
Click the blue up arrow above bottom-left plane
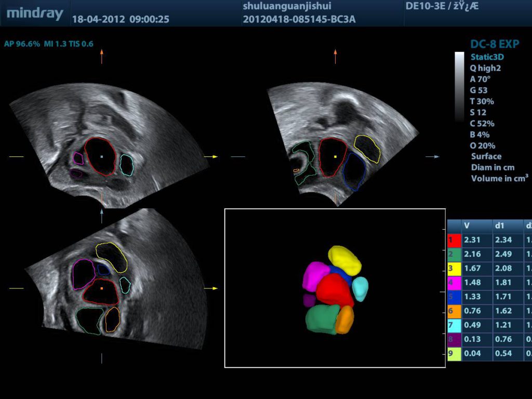[x=102, y=214]
